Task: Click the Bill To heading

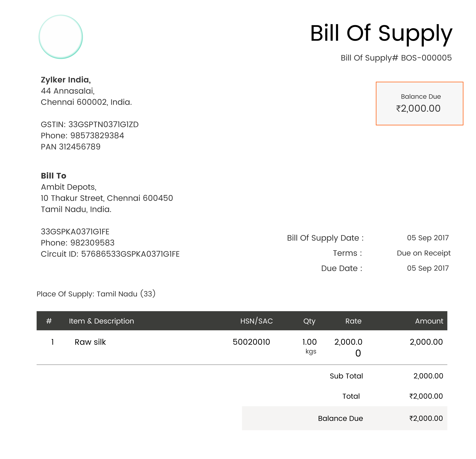Action: point(53,175)
